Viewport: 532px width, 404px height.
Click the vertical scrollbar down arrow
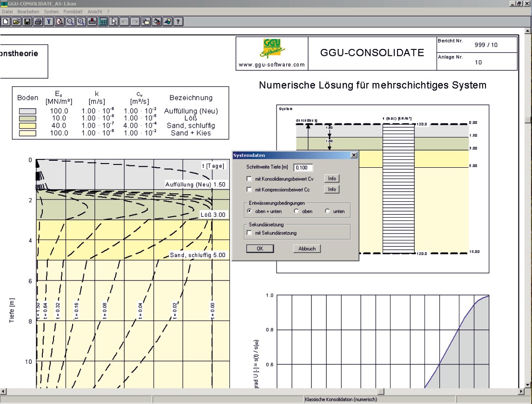528,384
